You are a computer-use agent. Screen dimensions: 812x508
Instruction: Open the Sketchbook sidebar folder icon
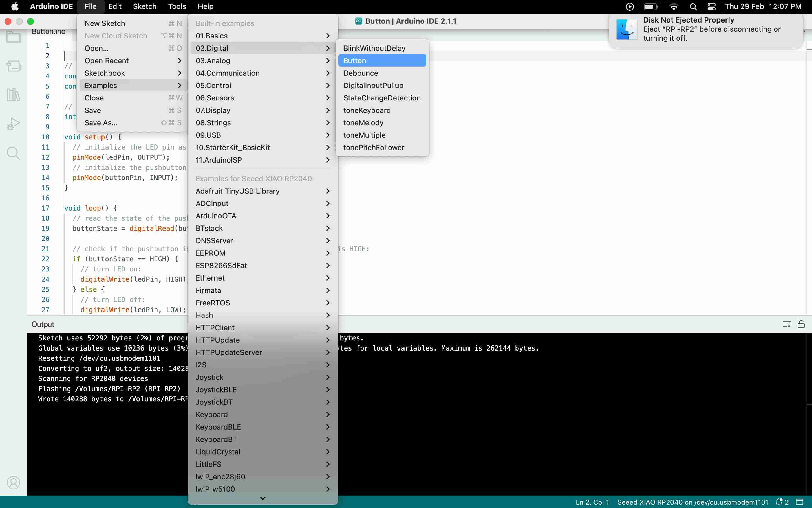pyautogui.click(x=14, y=36)
